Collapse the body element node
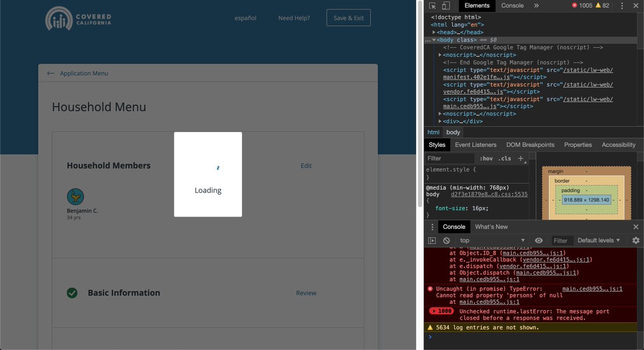The height and width of the screenshot is (350, 644). point(434,40)
